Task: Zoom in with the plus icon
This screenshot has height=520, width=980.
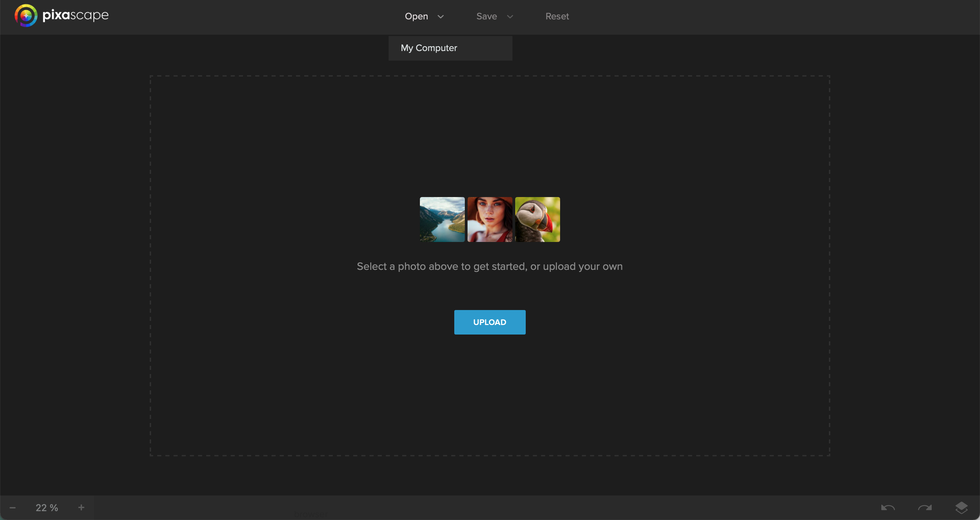Action: click(x=81, y=507)
